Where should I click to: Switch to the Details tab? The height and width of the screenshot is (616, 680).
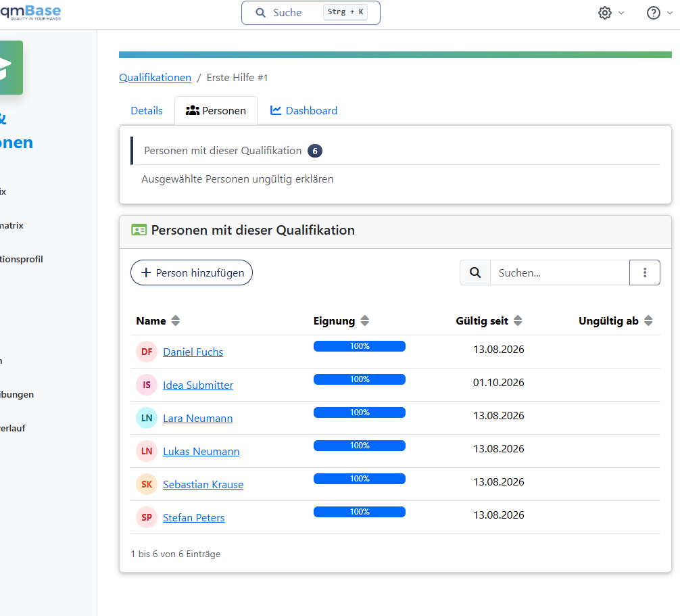coord(147,111)
